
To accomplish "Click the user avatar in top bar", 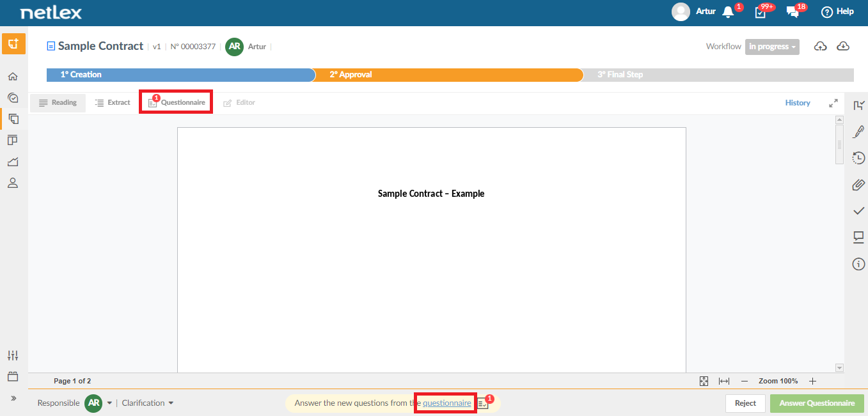I will point(681,12).
